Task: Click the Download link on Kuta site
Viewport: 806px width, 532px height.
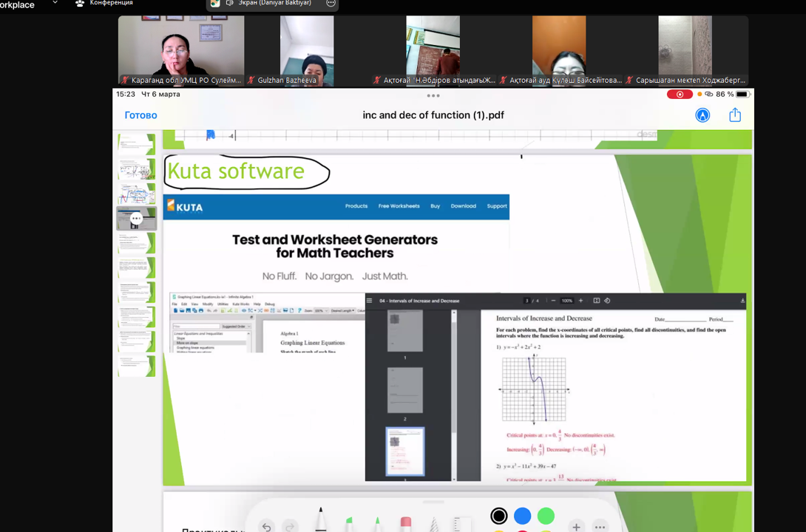Action: tap(463, 206)
